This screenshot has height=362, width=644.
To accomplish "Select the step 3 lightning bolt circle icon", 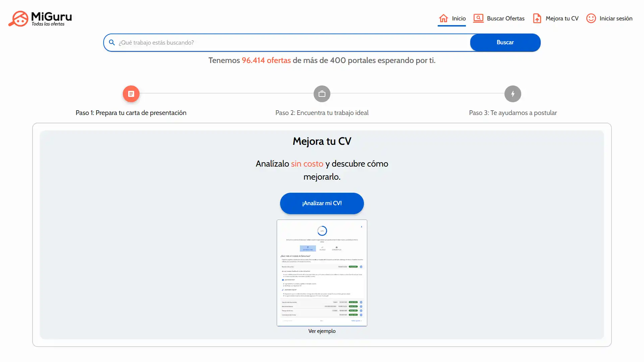I will point(513,94).
